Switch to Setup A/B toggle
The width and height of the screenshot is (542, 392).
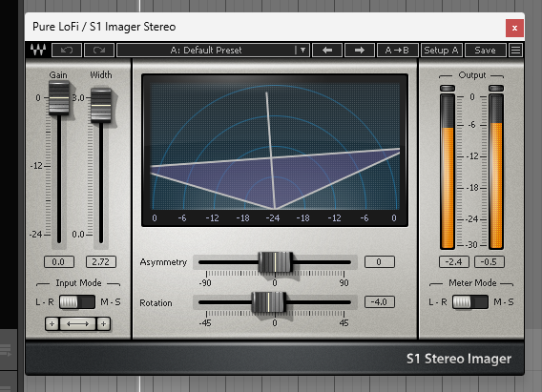coord(442,51)
